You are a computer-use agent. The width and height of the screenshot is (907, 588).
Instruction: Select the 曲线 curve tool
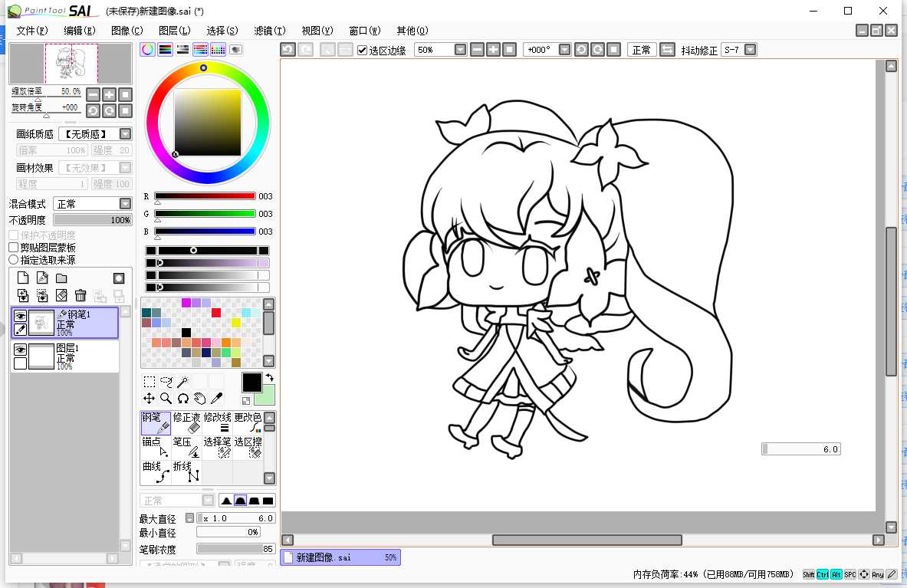156,471
